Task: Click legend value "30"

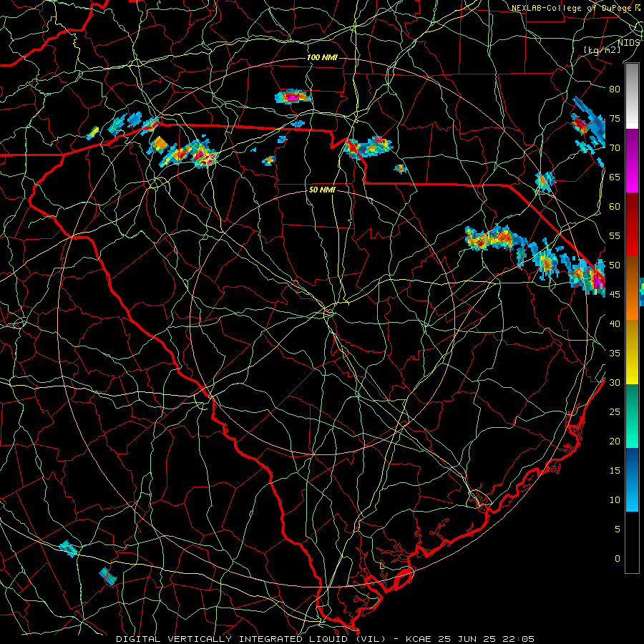Action: (x=615, y=382)
